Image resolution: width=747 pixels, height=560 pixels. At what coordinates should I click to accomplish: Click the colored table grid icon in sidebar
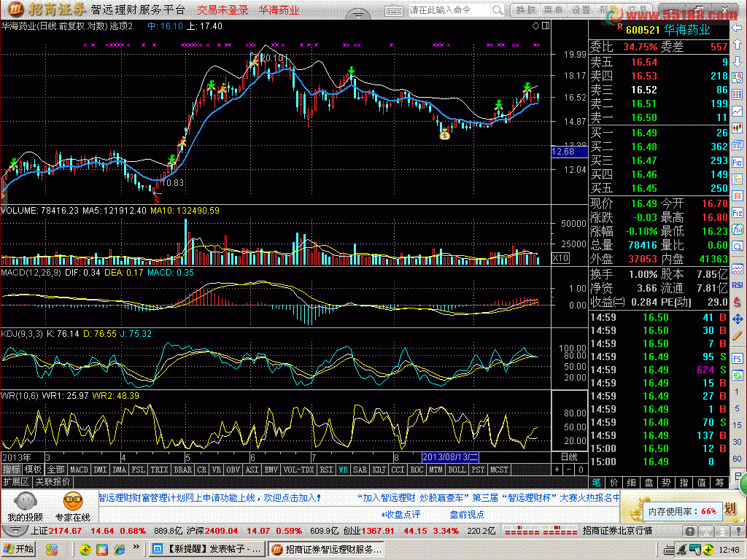pos(738,95)
